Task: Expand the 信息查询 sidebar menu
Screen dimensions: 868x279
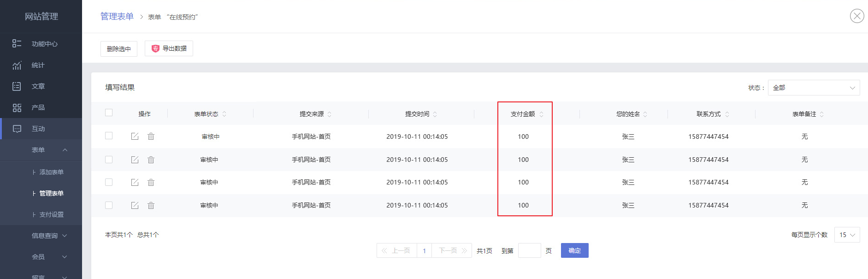Action: coord(49,236)
